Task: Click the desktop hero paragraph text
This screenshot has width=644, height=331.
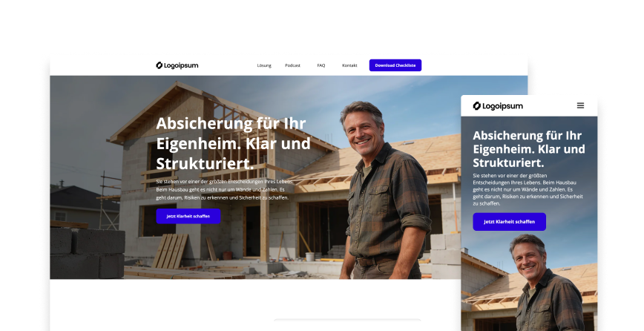Action: tap(225, 189)
